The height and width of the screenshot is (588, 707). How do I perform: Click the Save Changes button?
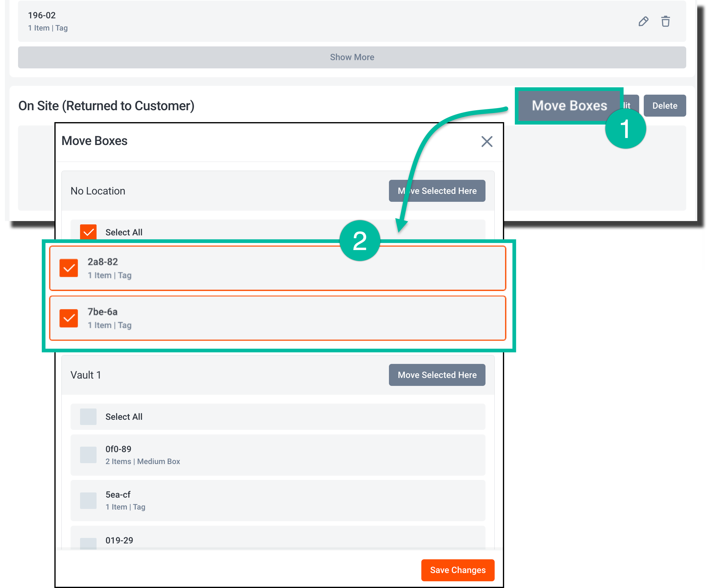tap(457, 570)
